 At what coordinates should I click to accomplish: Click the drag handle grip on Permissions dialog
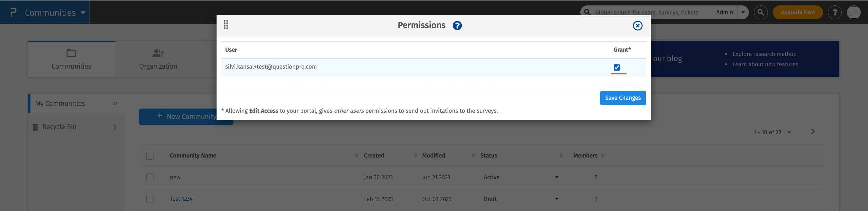pos(226,25)
